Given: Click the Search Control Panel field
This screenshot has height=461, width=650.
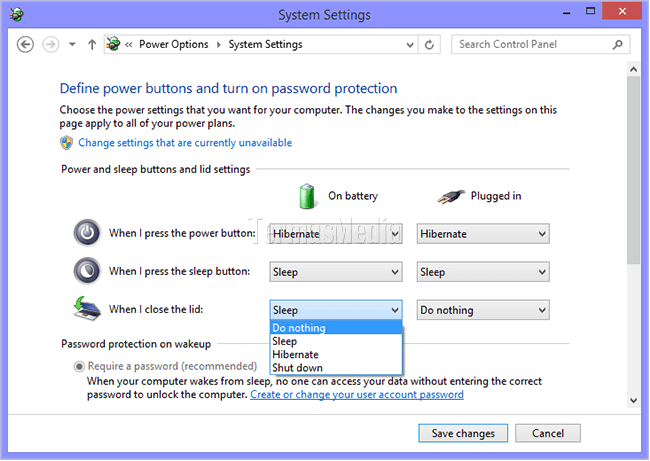Looking at the screenshot, I should tap(530, 44).
